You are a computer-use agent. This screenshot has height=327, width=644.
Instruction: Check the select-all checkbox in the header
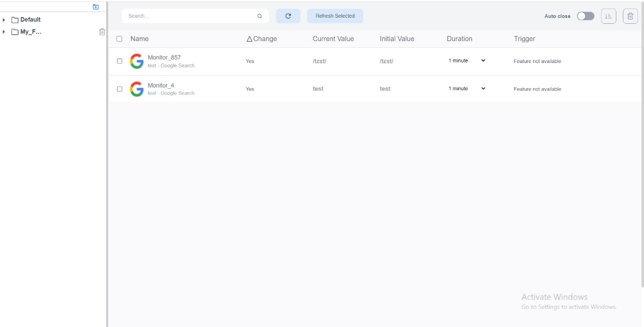[x=119, y=38]
